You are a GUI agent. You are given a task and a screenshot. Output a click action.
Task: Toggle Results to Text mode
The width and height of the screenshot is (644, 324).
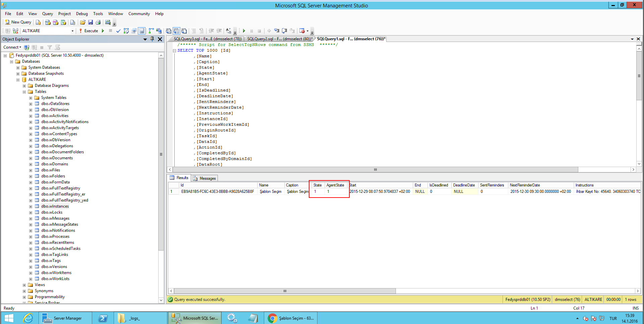pyautogui.click(x=169, y=31)
